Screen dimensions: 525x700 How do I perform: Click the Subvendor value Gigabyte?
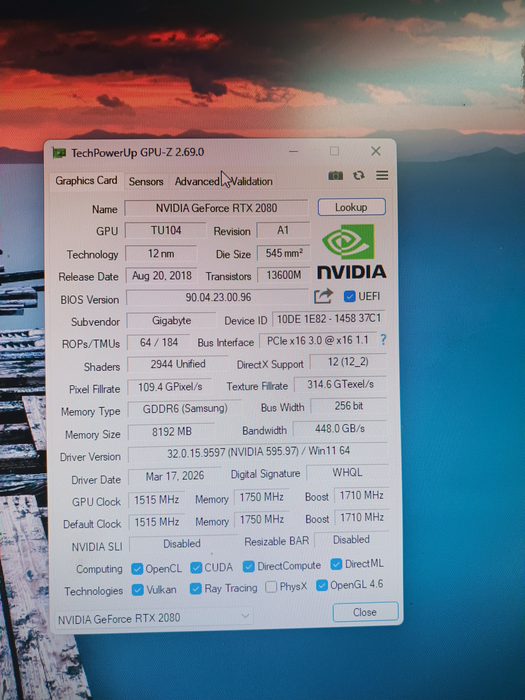[171, 321]
